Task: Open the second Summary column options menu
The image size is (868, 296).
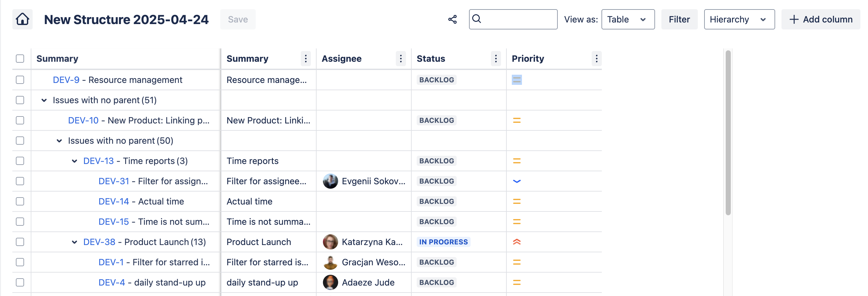Action: pos(305,59)
